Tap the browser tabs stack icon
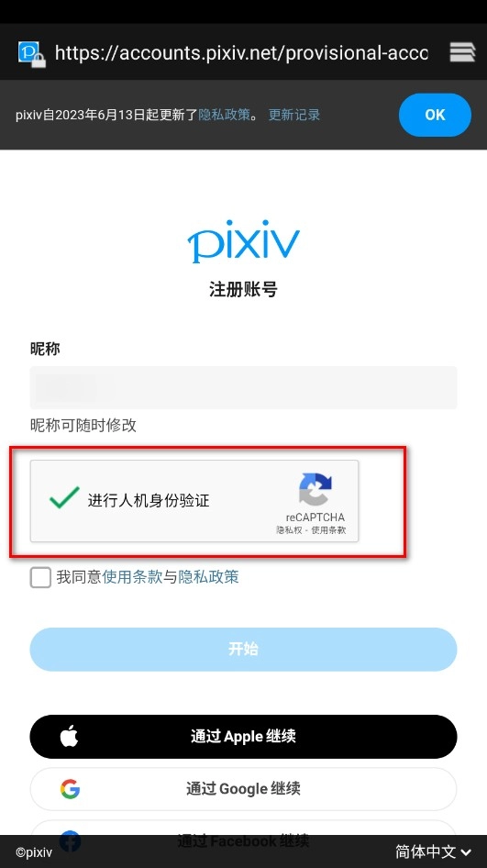The height and width of the screenshot is (868, 487). pos(462,52)
